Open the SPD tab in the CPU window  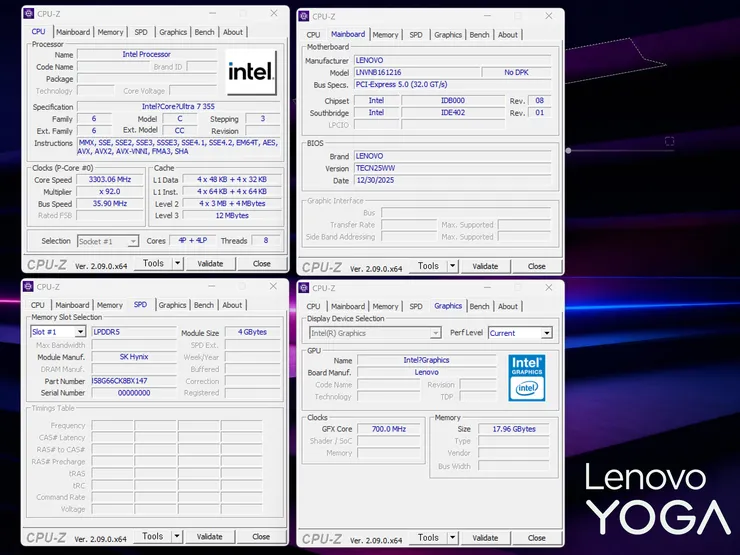tap(141, 32)
